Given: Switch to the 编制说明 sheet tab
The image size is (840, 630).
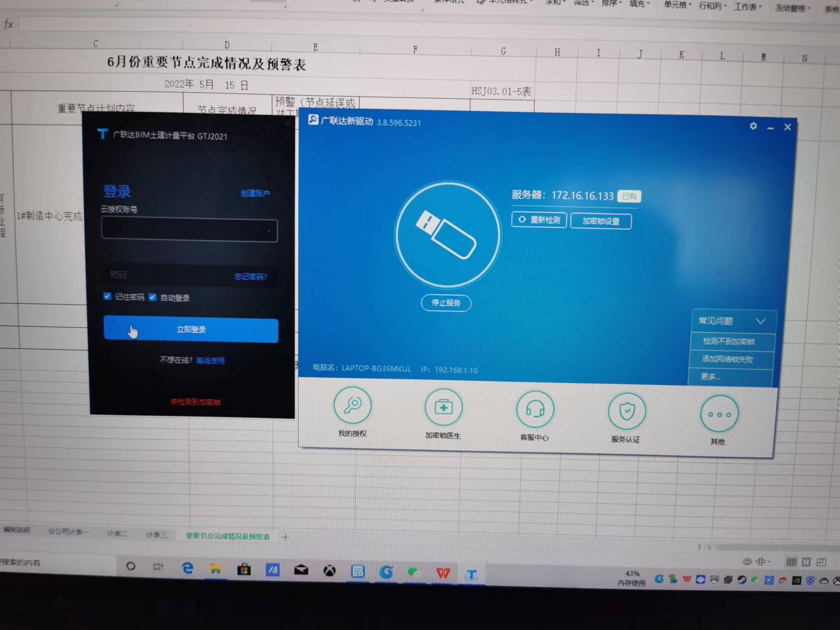Looking at the screenshot, I should (17, 530).
